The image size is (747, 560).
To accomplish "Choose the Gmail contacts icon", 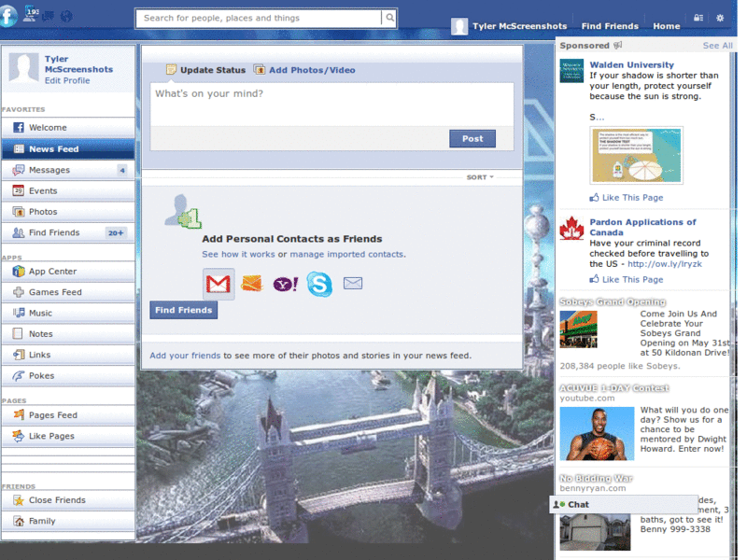I will [218, 284].
